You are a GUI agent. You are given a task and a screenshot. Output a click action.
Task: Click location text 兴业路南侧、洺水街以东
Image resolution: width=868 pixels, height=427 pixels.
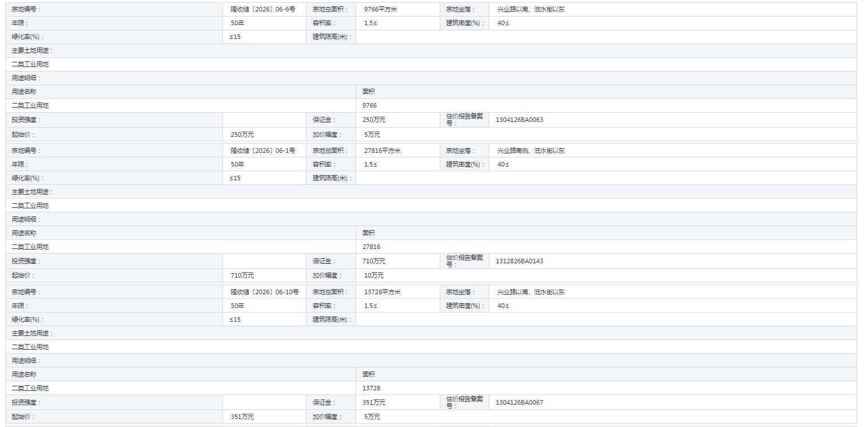pos(531,151)
